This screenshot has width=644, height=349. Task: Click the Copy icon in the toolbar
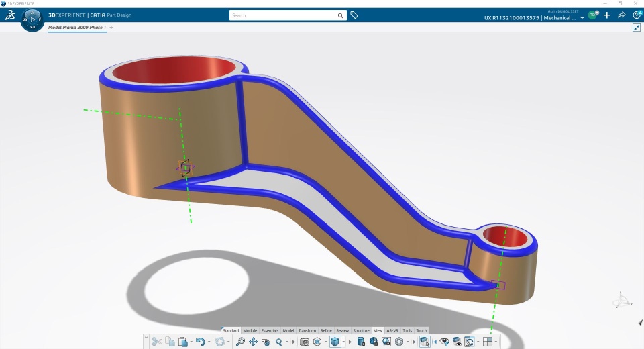(170, 342)
